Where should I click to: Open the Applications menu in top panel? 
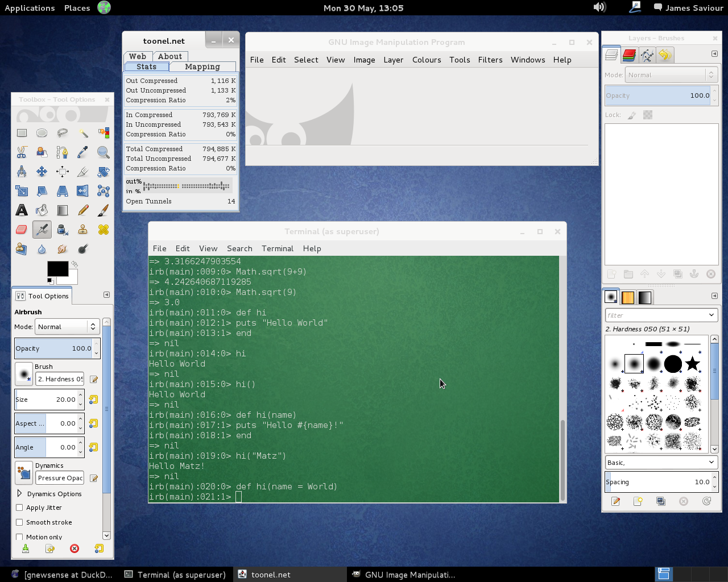[30, 8]
